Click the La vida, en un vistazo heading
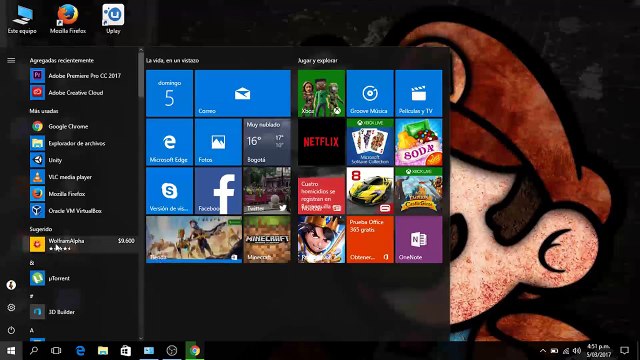This screenshot has height=360, width=640. click(172, 60)
